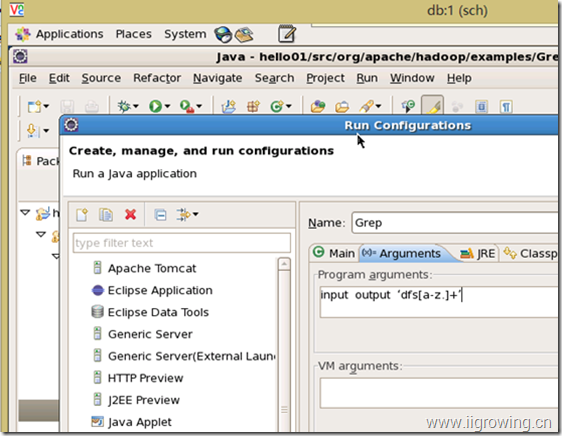The width and height of the screenshot is (562, 436).
Task: Open the Help menu
Action: tap(459, 78)
